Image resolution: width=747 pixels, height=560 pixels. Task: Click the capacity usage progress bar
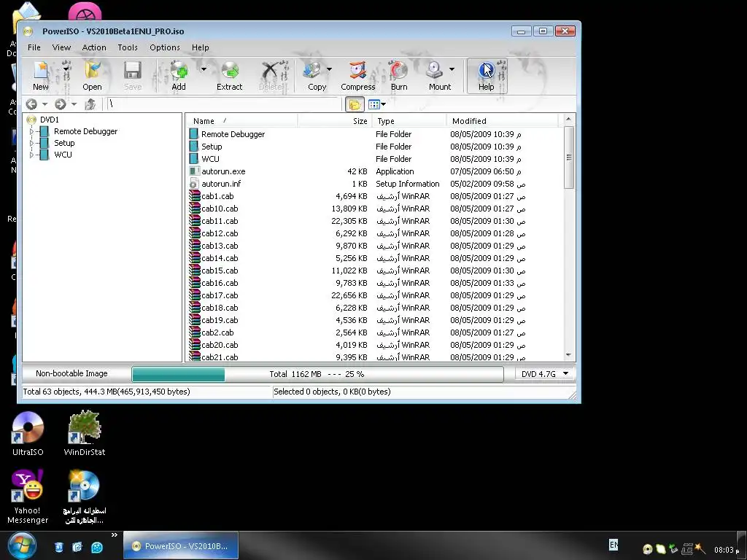(x=317, y=374)
